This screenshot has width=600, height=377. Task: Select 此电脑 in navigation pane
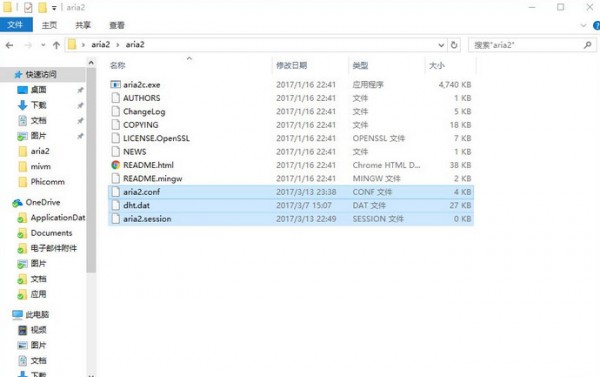tap(37, 315)
